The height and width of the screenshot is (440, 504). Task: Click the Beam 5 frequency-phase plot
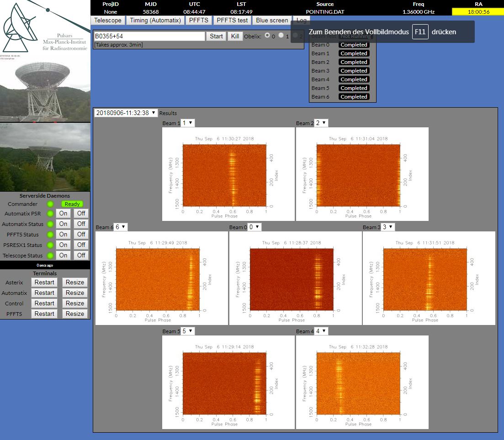pos(228,382)
